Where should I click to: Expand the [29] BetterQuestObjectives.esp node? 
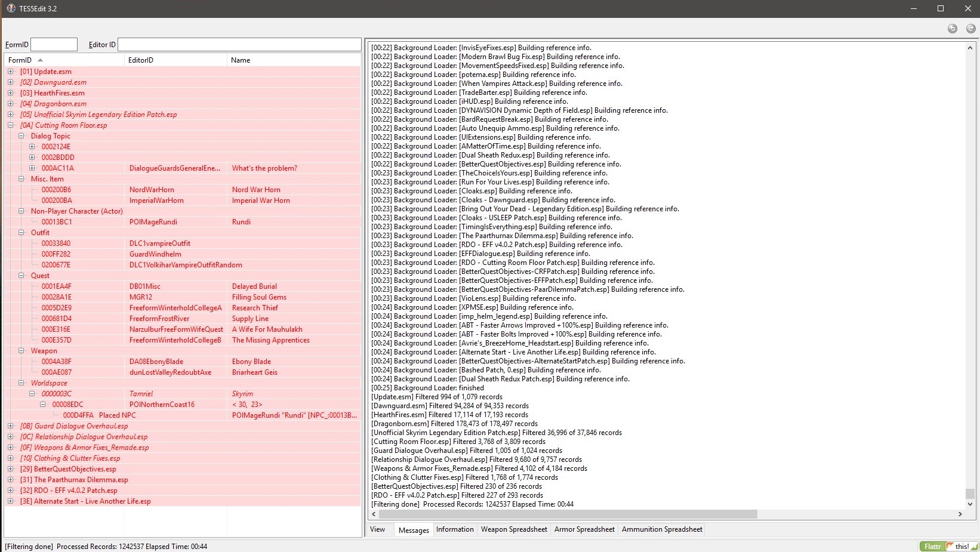coord(11,469)
